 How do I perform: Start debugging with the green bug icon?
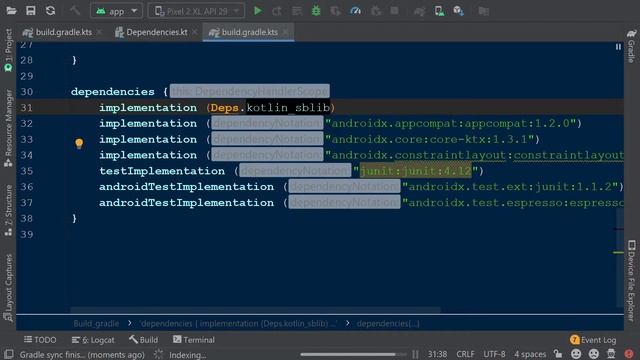(316, 11)
